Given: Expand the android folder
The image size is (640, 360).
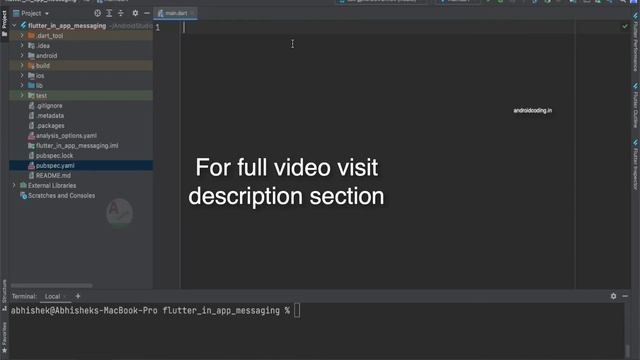Looking at the screenshot, I should (22, 56).
